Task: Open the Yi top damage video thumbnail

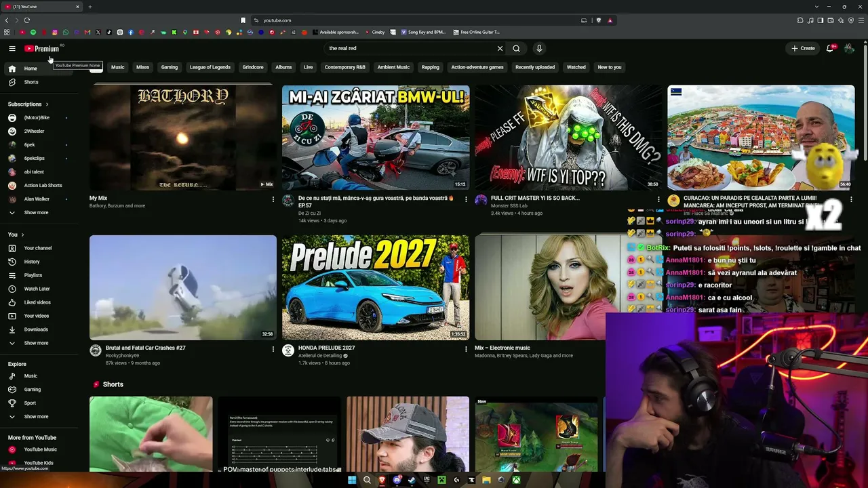Action: coord(568,138)
